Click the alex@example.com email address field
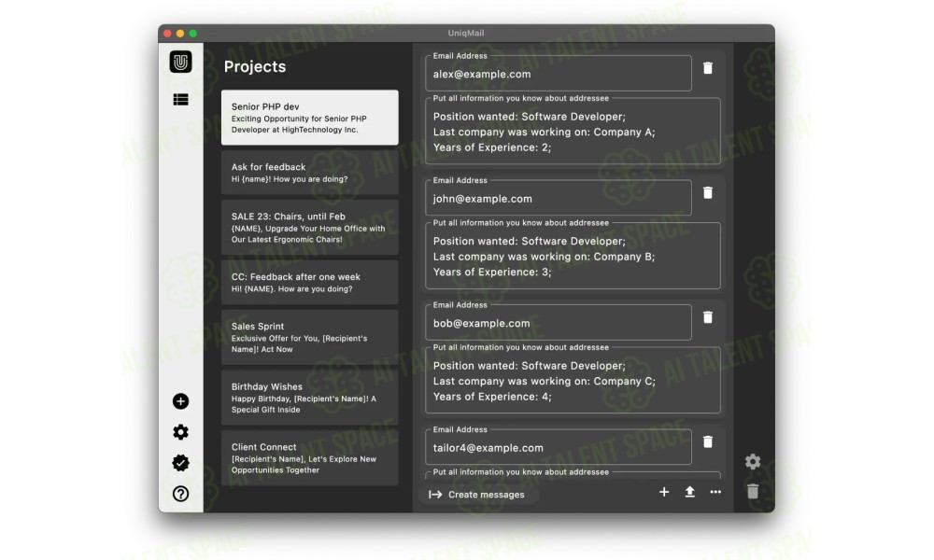The height and width of the screenshot is (560, 934). (x=559, y=73)
